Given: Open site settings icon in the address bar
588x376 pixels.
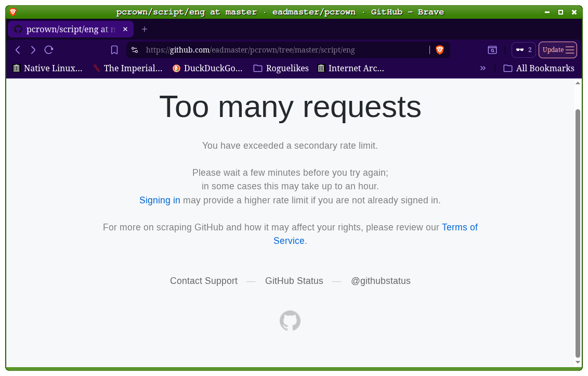Looking at the screenshot, I should coord(135,50).
